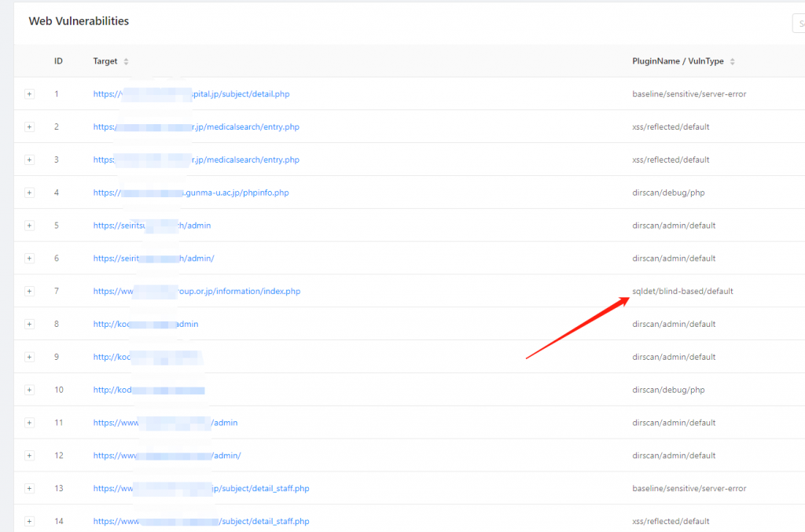Select row 11 dirscan/admin/default cell
Screen dimensions: 805x532
click(674, 422)
